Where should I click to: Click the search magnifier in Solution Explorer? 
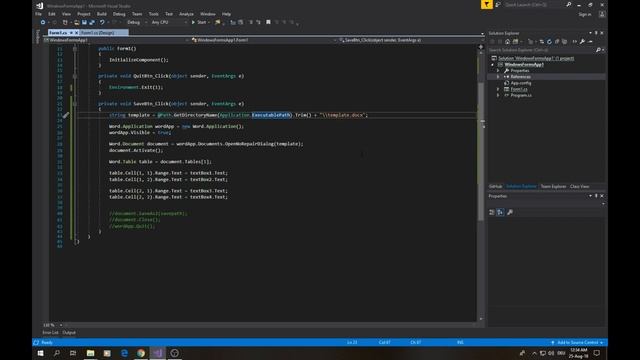(x=598, y=50)
